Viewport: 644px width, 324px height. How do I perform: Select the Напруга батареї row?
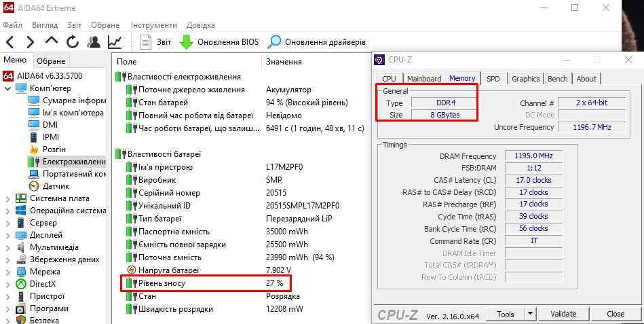tap(242, 270)
